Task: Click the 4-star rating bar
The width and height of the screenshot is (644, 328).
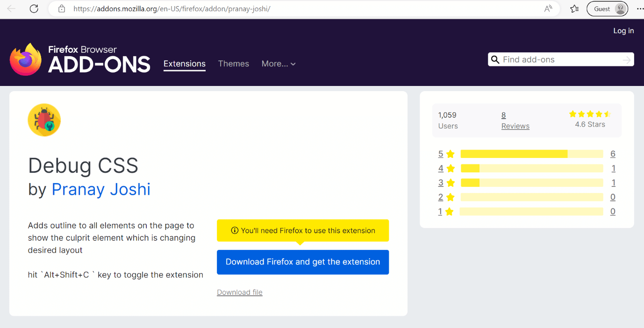Action: pos(532,169)
